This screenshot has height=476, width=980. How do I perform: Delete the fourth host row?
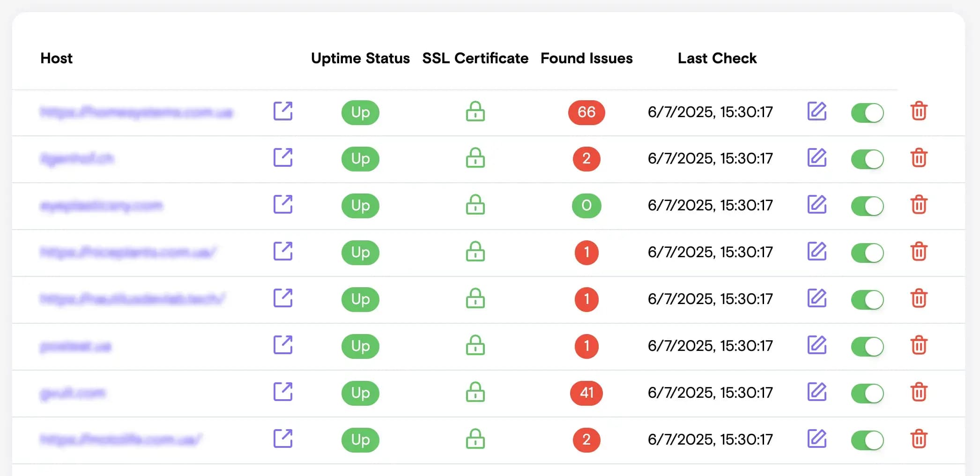[919, 252]
